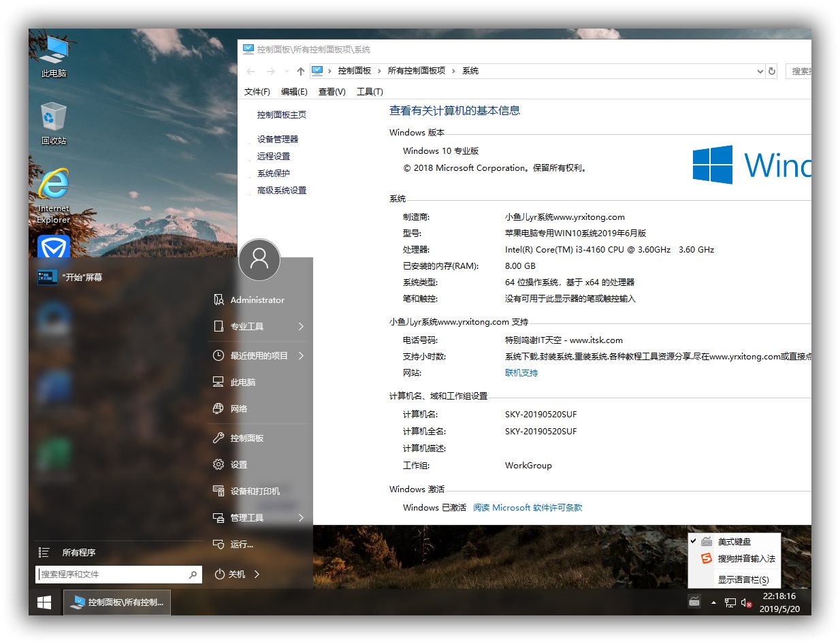Image resolution: width=840 pixels, height=644 pixels.
Task: Open 控制面板主页 link in the sidebar
Action: [282, 115]
